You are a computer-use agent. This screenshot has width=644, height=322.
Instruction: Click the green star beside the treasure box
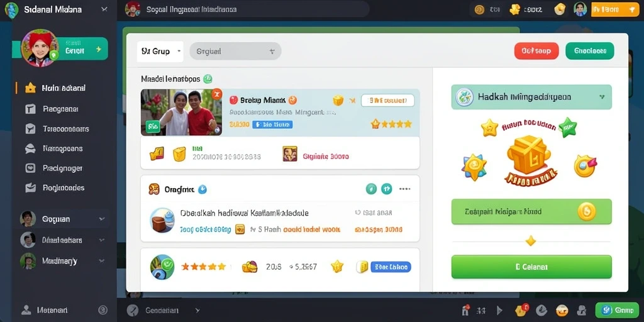coord(568,127)
